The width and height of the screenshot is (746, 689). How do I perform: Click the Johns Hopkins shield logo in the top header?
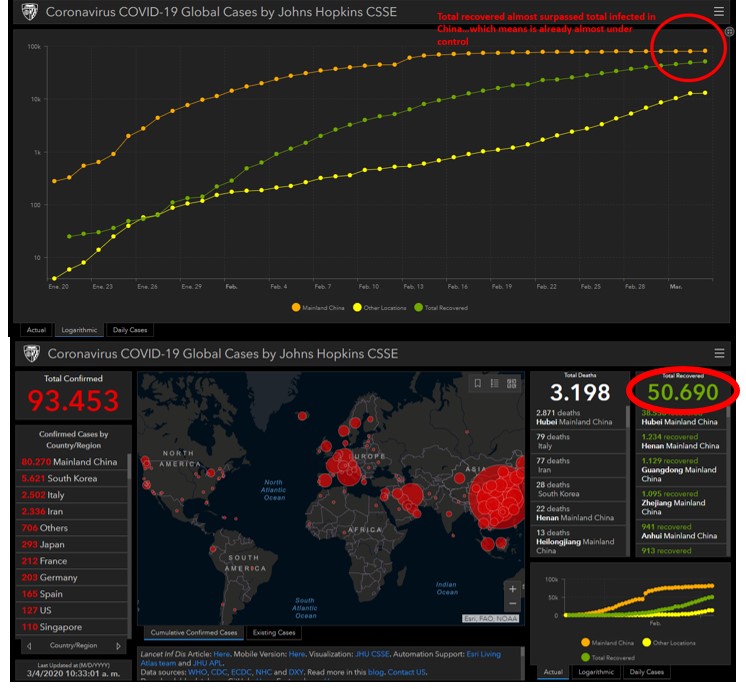click(x=30, y=11)
